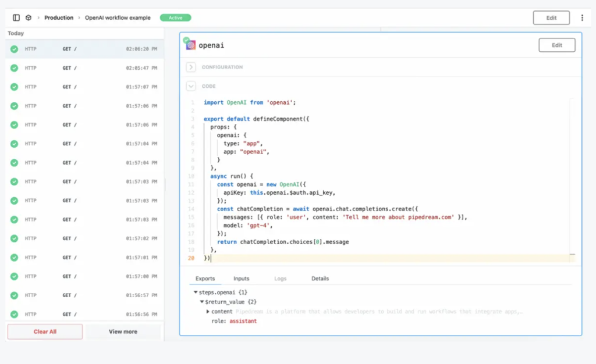Click the messages code line mentioning pipedream.com
The width and height of the screenshot is (596, 364).
coord(345,217)
